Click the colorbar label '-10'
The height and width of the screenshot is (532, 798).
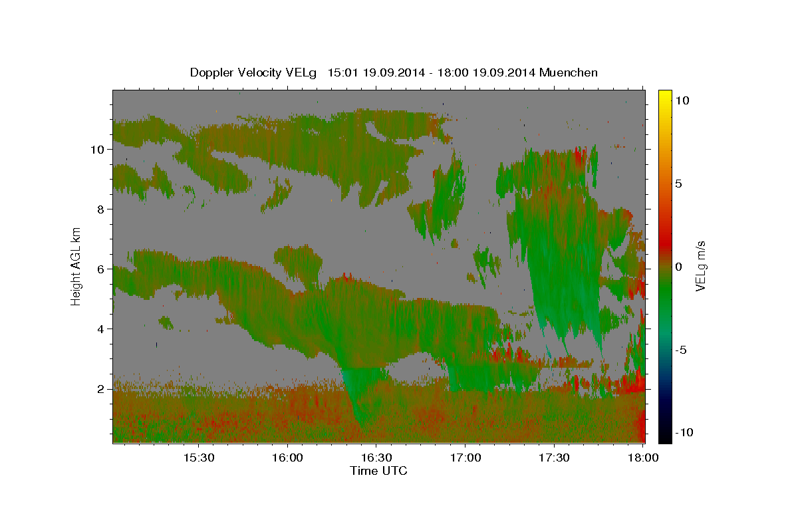(x=683, y=432)
